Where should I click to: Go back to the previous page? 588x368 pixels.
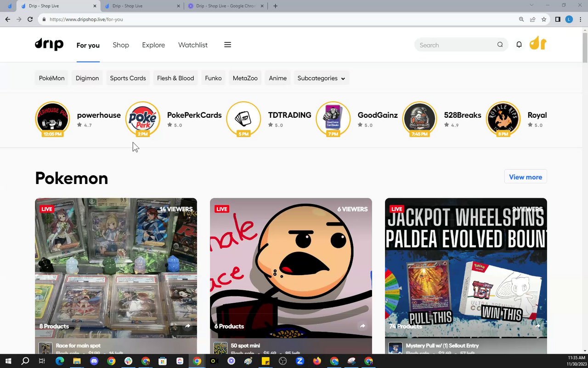(x=7, y=19)
